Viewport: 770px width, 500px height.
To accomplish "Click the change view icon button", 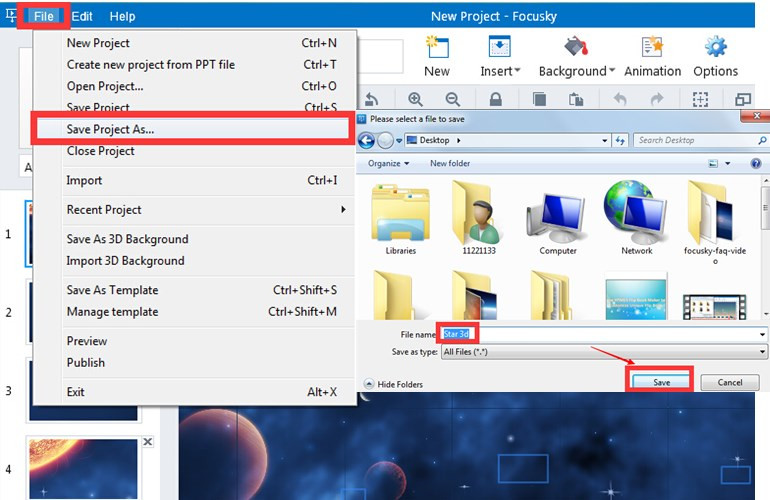I will [x=713, y=163].
